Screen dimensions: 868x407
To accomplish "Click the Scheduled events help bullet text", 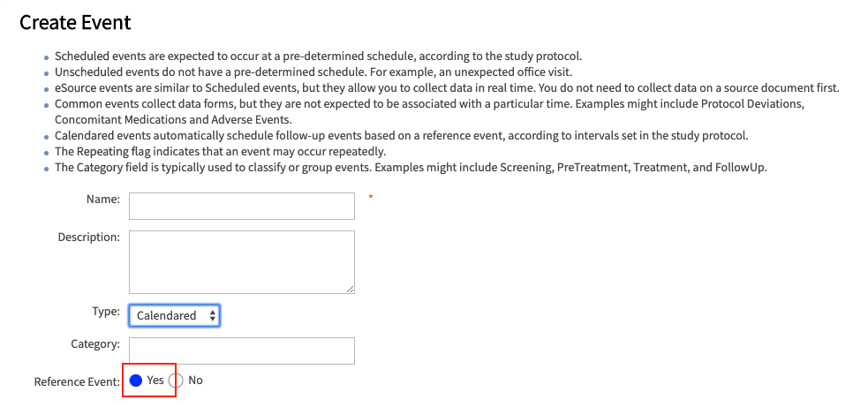I will [x=318, y=56].
